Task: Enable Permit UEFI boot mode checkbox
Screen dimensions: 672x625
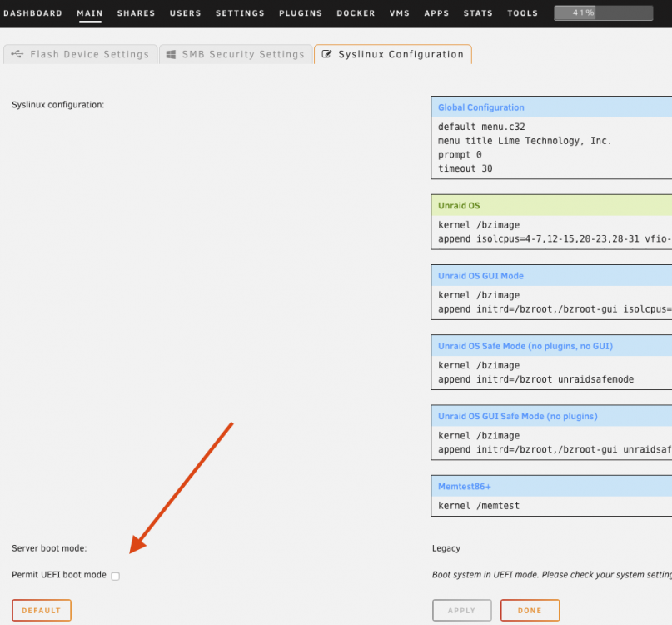Action: [115, 576]
